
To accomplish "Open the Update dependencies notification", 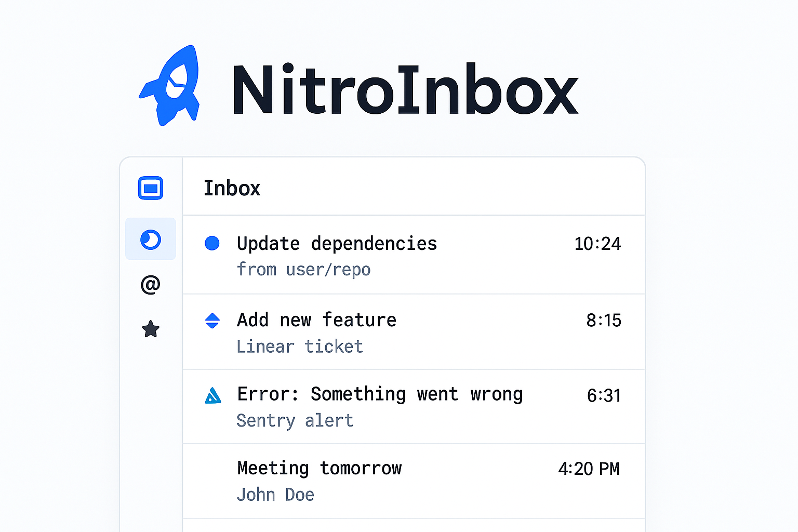I will pos(337,243).
